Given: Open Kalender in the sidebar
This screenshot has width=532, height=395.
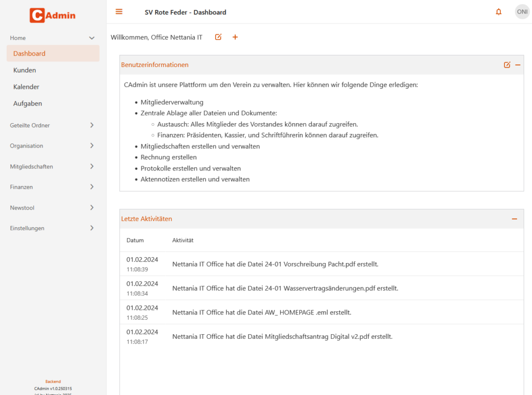Looking at the screenshot, I should click(x=53, y=87).
